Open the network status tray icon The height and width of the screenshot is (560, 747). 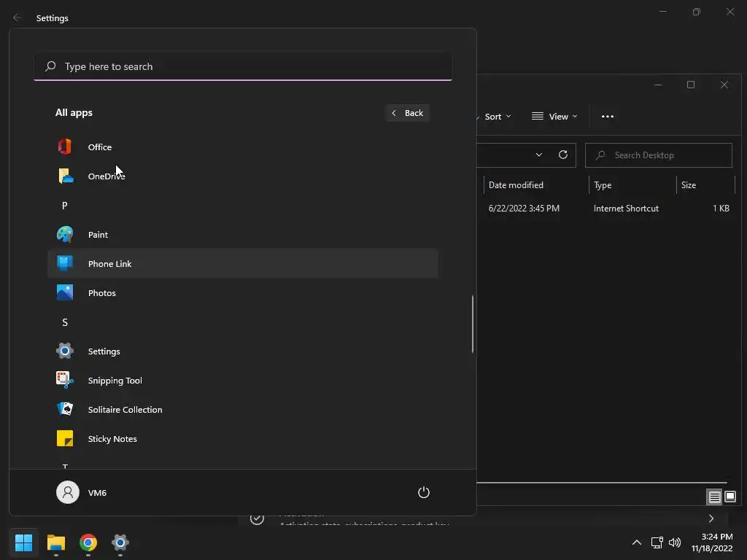click(657, 542)
